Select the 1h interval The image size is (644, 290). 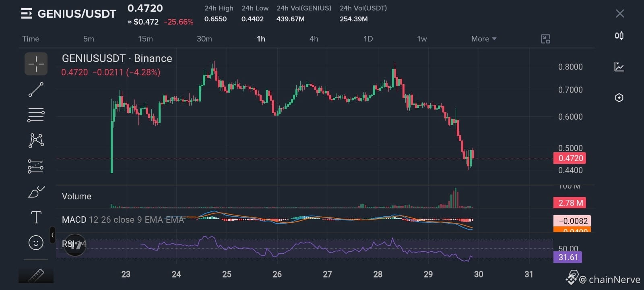261,39
